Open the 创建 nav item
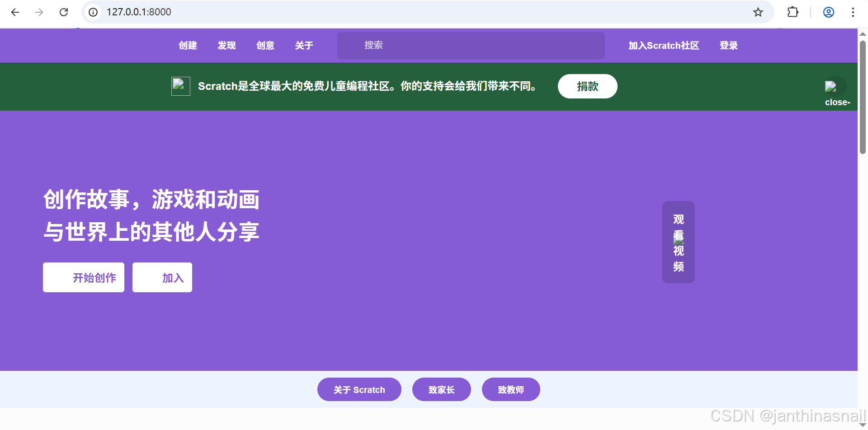 click(188, 46)
